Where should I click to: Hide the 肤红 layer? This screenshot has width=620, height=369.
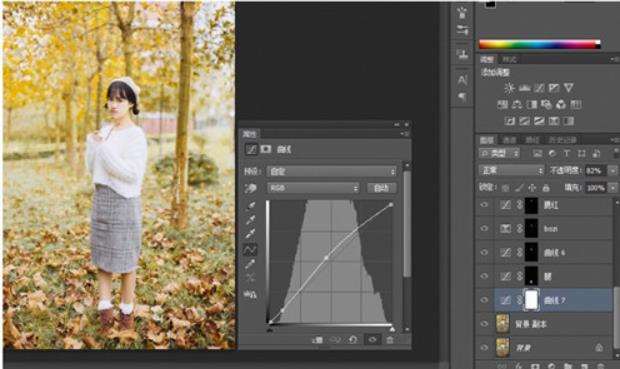(x=484, y=204)
